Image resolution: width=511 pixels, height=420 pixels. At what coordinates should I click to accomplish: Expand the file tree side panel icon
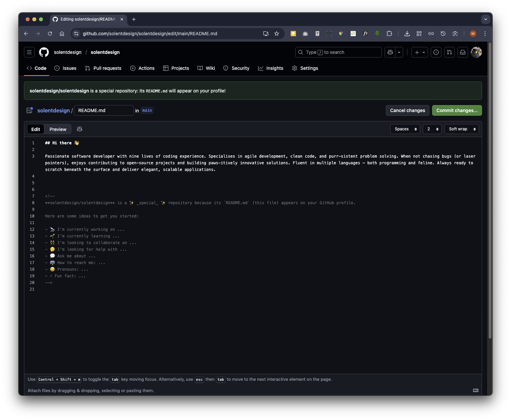pyautogui.click(x=30, y=110)
